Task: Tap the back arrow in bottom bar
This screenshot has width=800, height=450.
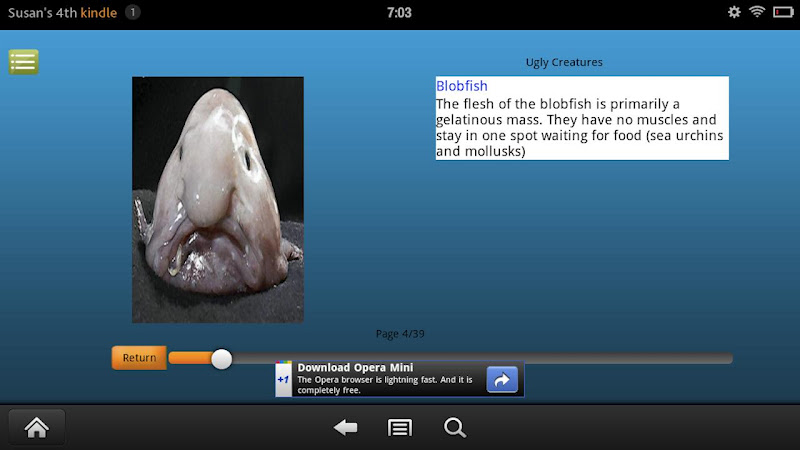Action: pos(345,428)
